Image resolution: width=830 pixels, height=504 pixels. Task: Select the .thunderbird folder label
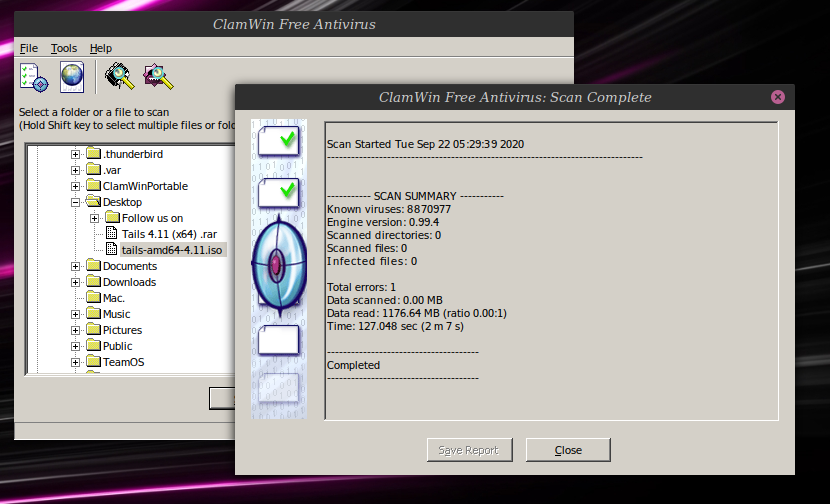[133, 155]
